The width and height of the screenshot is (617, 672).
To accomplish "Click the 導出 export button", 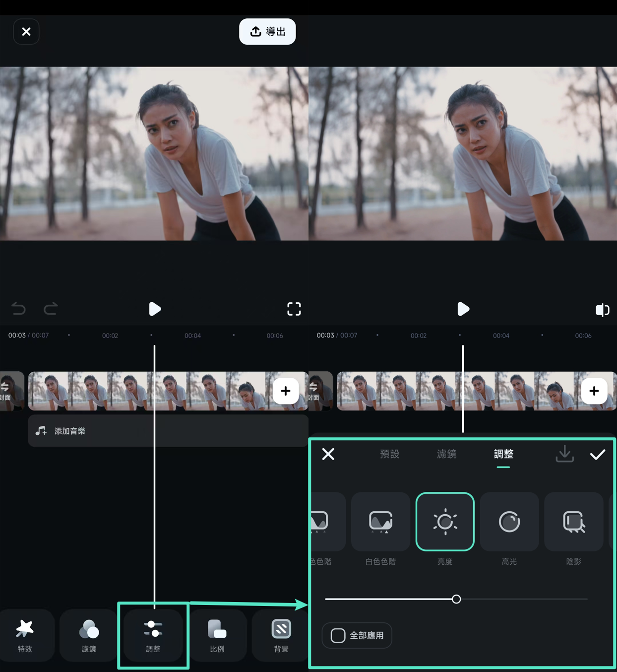I will pyautogui.click(x=267, y=32).
